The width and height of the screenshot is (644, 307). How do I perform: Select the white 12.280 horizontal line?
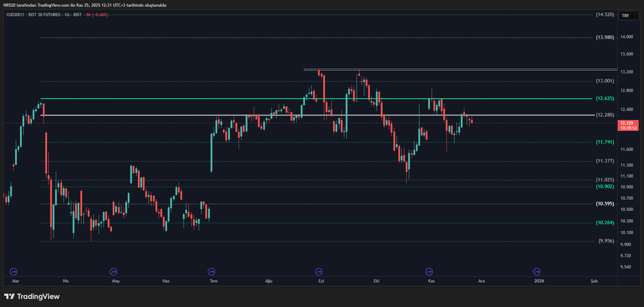[317, 115]
